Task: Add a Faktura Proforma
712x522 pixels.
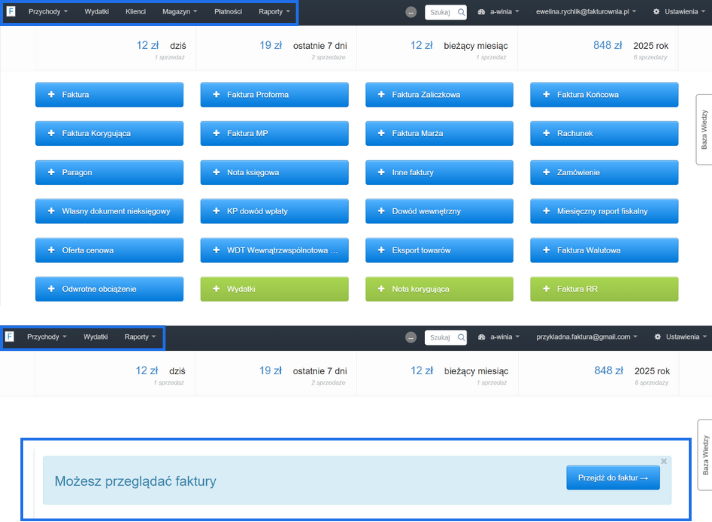Action: (274, 94)
